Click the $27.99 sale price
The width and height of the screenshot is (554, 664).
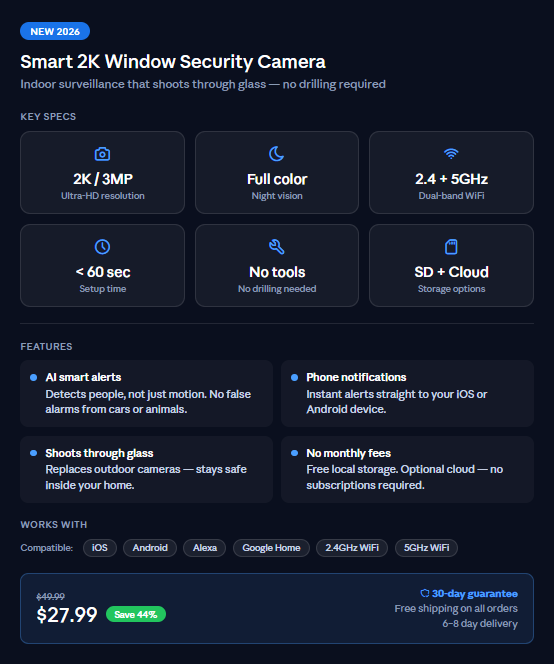67,614
